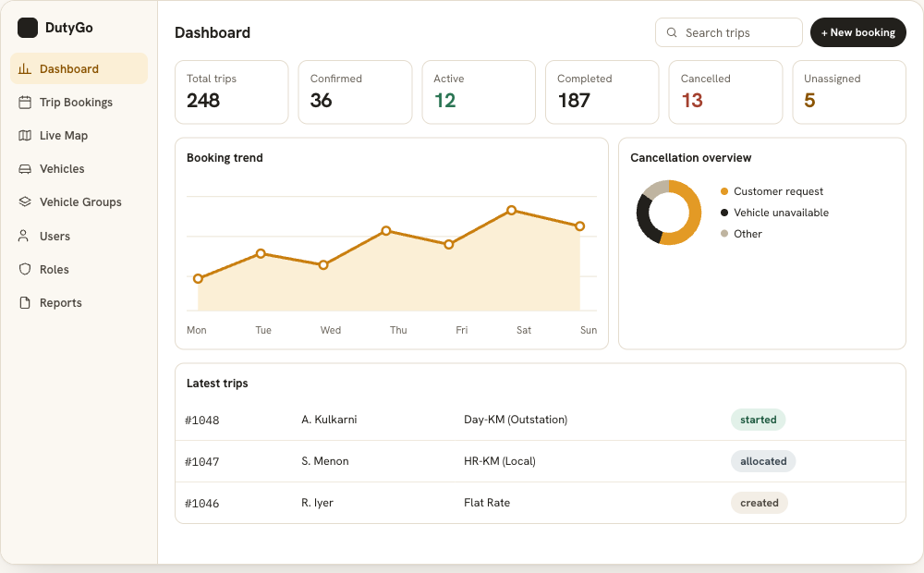Click the DutyGo logo square
This screenshot has width=924, height=573.
[28, 28]
